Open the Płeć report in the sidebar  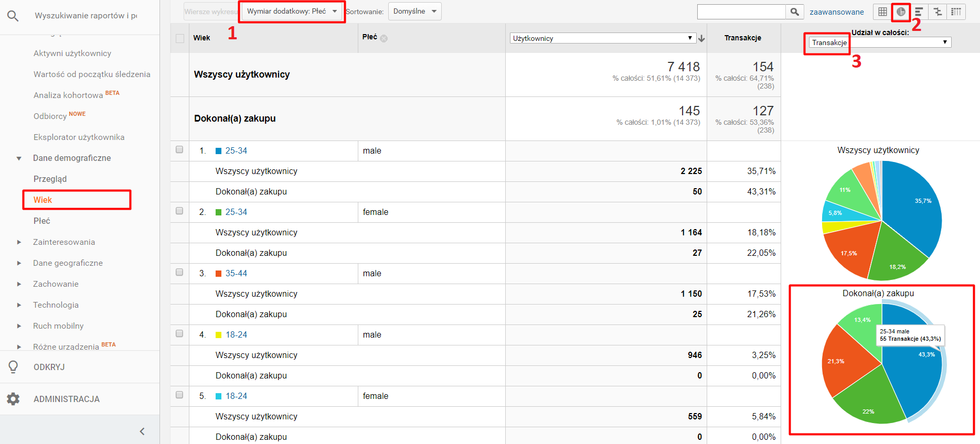click(42, 221)
